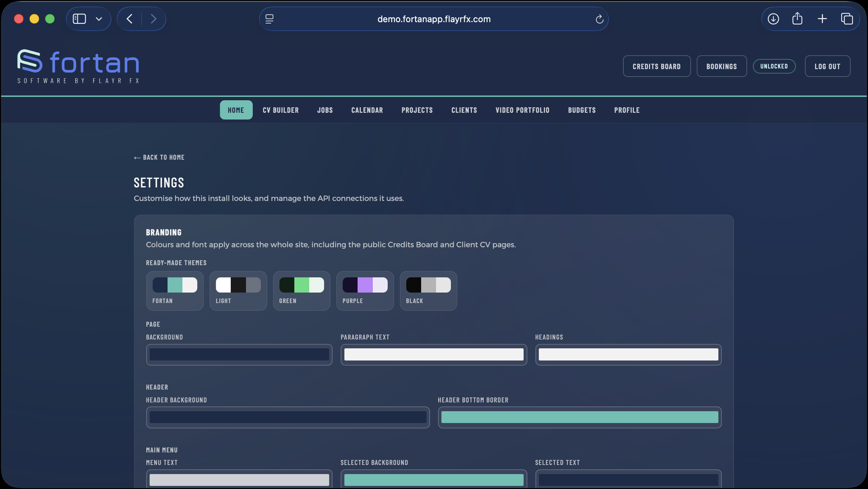Go to the Budgets menu item
868x489 pixels.
582,110
